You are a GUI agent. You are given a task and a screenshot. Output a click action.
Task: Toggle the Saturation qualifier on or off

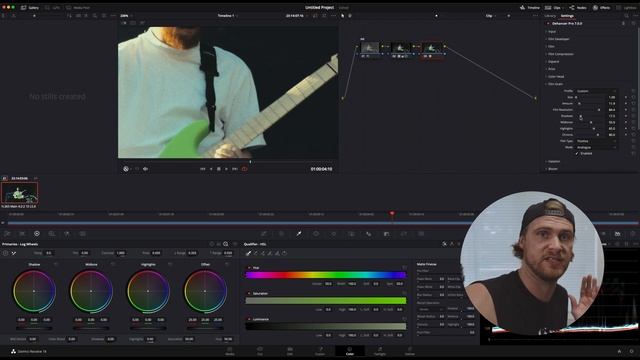[x=249, y=293]
